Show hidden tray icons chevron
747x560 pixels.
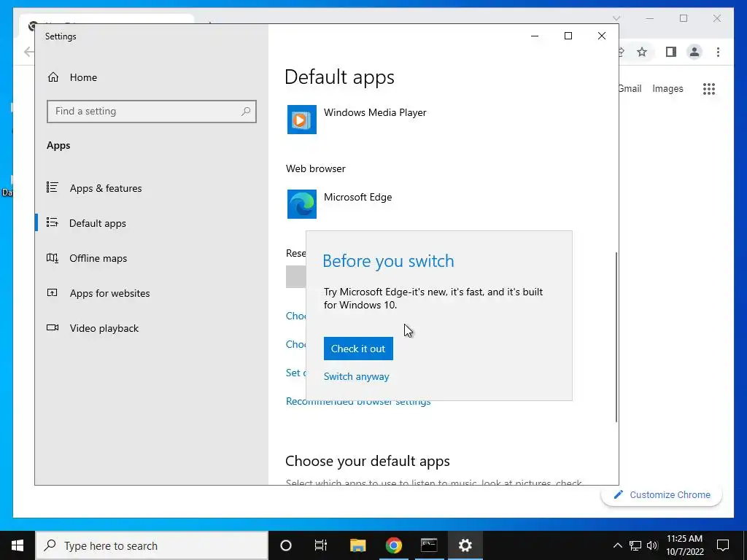(x=617, y=545)
